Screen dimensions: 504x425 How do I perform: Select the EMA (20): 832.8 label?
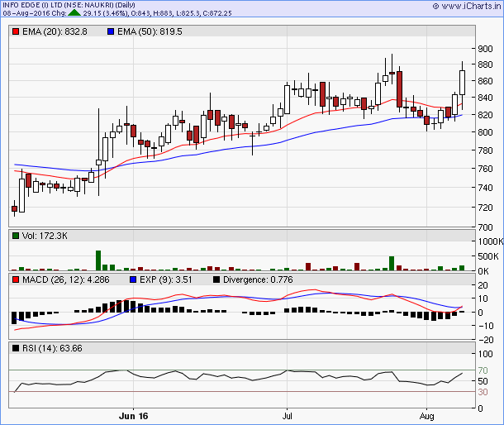coord(55,31)
